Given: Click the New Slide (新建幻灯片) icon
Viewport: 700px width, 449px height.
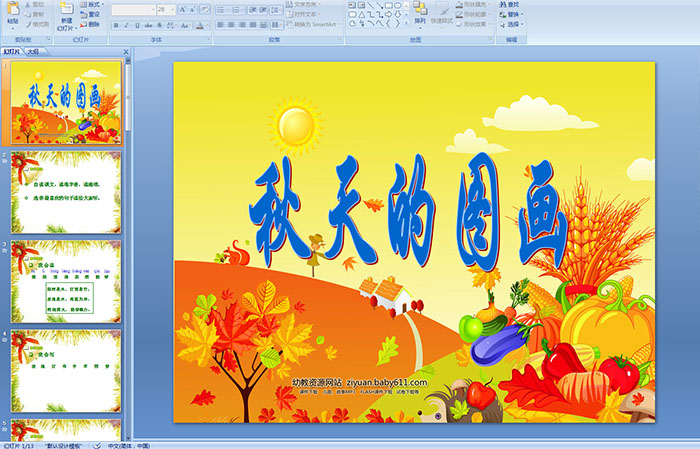Looking at the screenshot, I should 66,9.
